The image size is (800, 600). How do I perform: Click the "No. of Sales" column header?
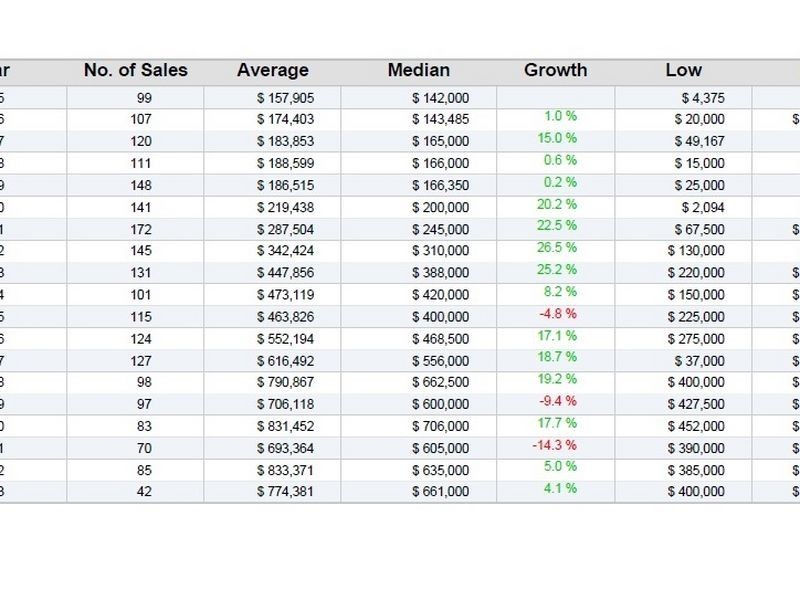coord(135,71)
